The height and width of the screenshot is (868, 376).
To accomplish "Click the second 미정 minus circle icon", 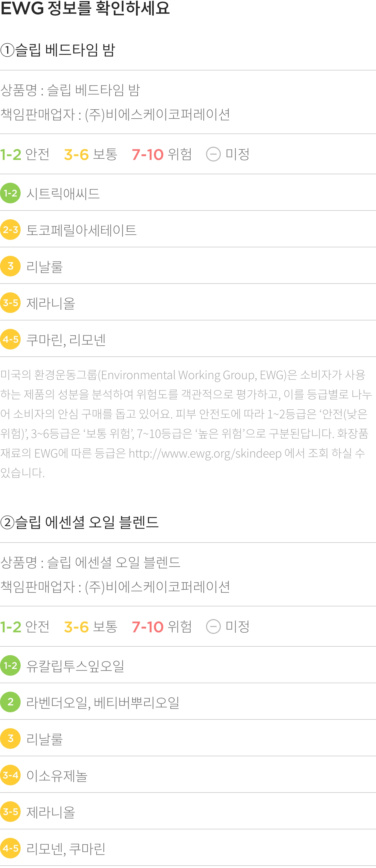I will [213, 627].
